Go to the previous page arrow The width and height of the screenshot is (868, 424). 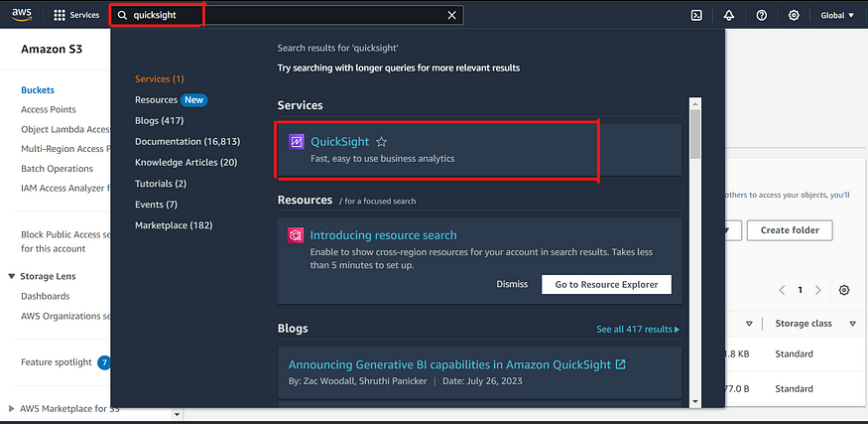point(782,290)
